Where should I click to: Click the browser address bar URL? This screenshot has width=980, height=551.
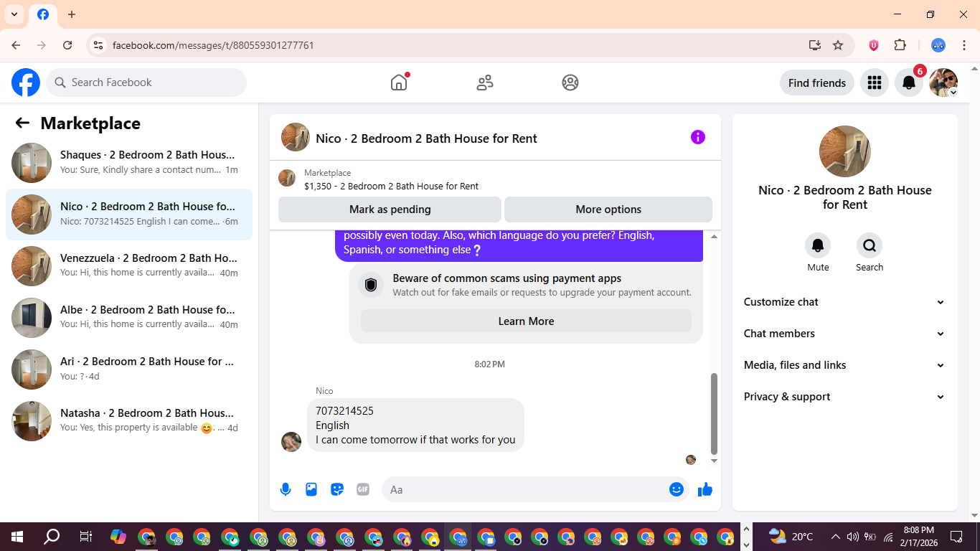[213, 45]
